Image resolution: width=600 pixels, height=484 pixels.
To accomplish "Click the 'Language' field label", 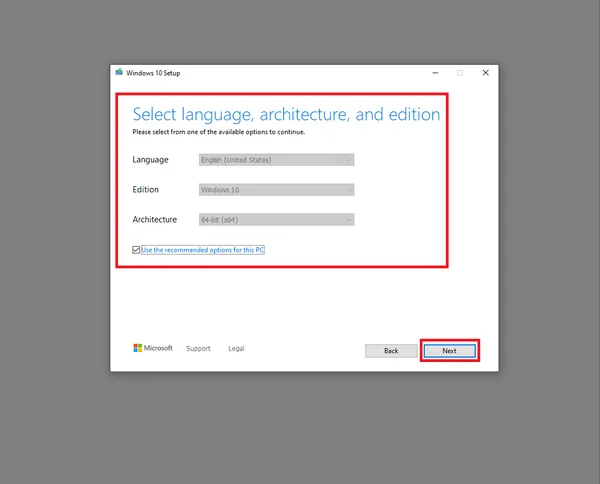I will click(x=150, y=160).
